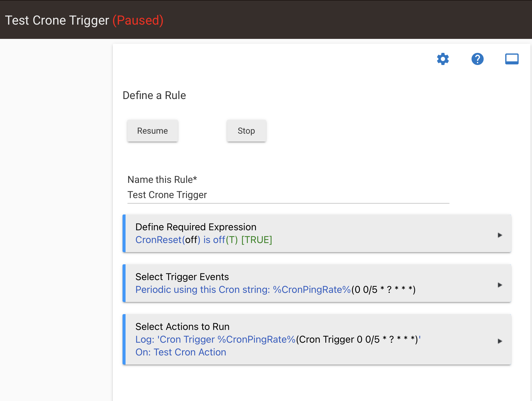
Task: Click the display screen icon
Action: 512,59
